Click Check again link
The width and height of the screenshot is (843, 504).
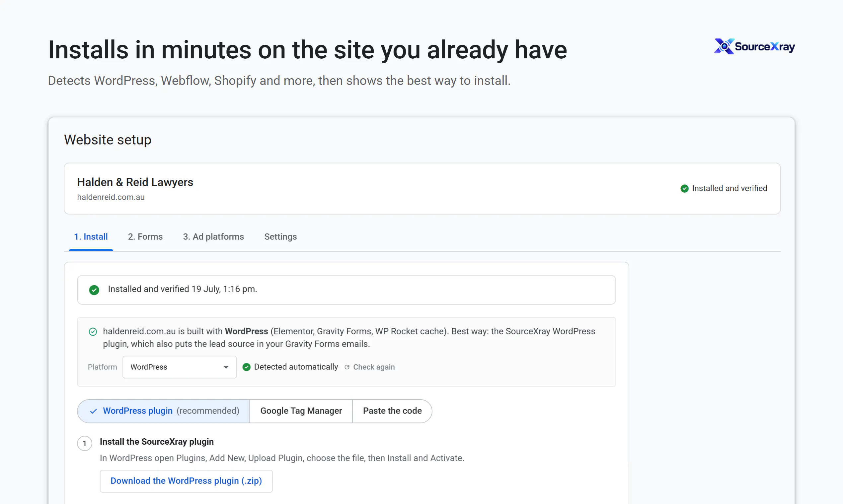374,367
